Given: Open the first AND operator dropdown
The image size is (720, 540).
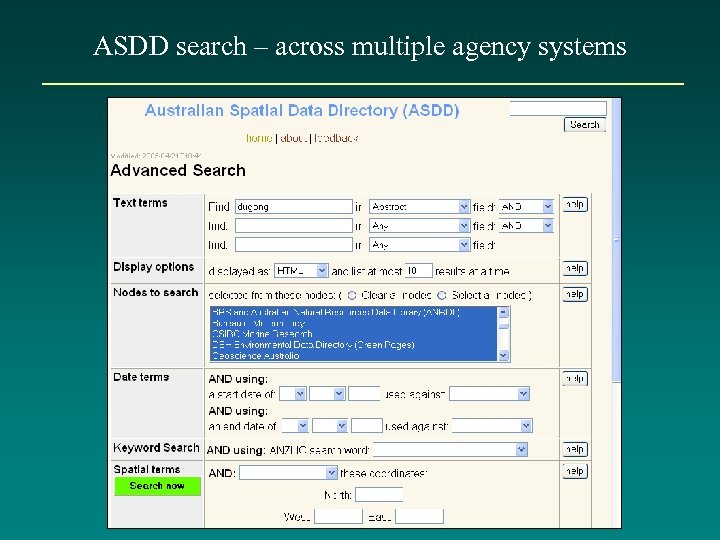Looking at the screenshot, I should coord(526,207).
